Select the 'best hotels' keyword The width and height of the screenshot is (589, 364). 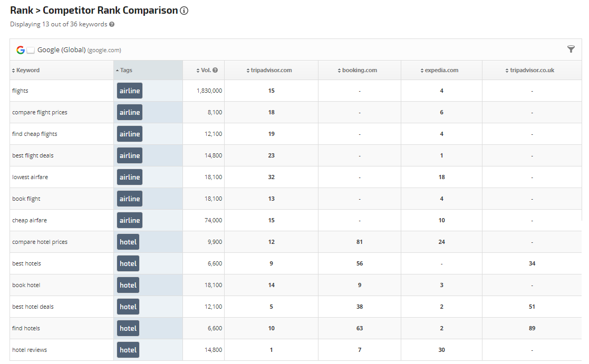click(x=26, y=263)
